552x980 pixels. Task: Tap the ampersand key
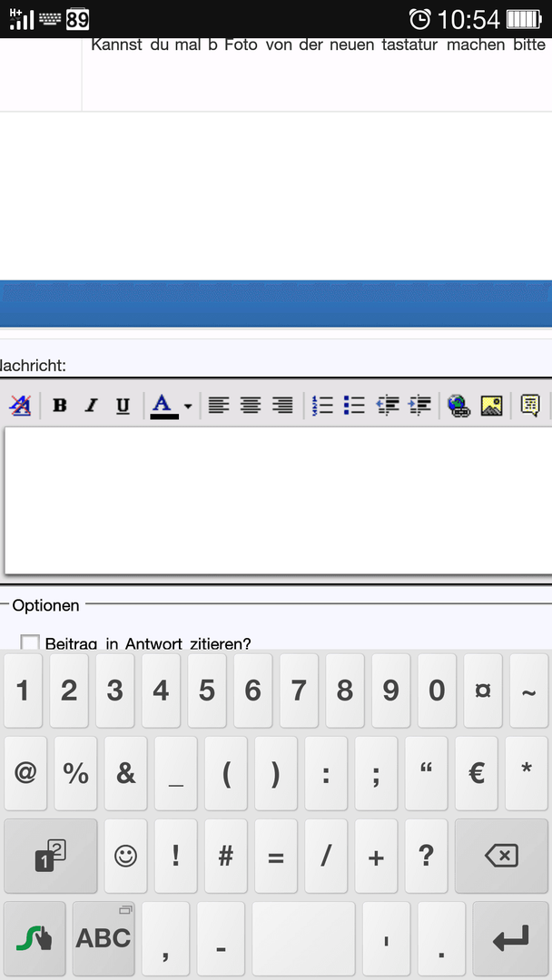click(x=125, y=773)
